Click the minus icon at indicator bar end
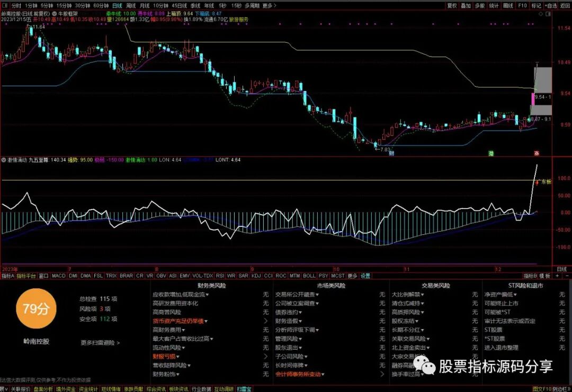 click(x=567, y=276)
